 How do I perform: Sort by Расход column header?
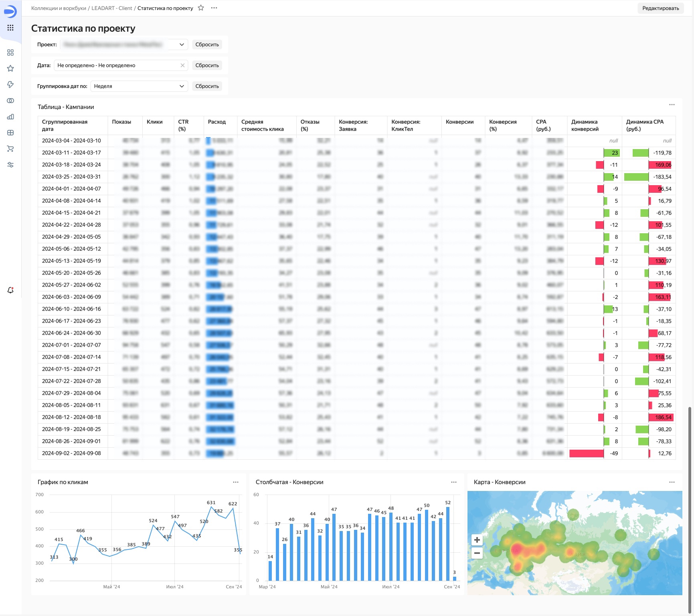[x=220, y=125]
